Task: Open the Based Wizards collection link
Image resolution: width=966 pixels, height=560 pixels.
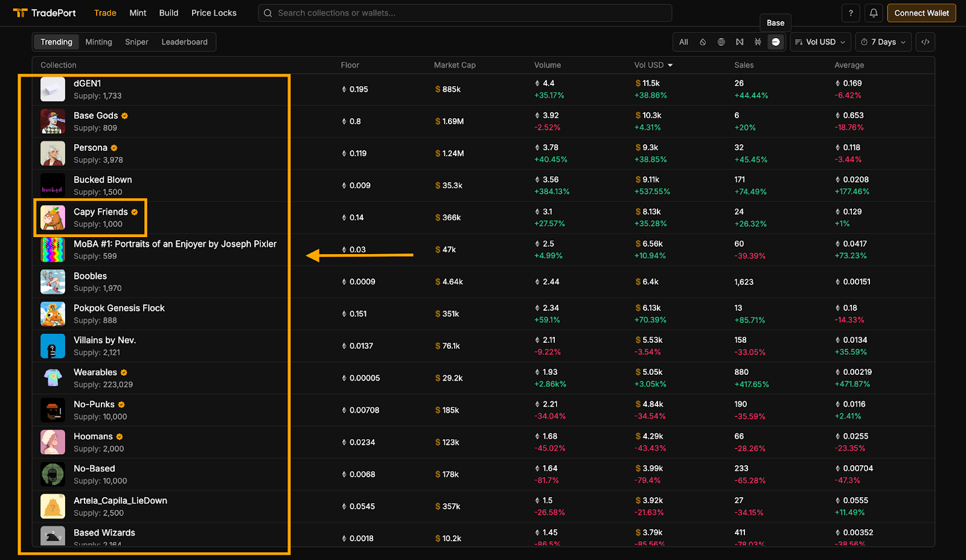Action: [104, 533]
